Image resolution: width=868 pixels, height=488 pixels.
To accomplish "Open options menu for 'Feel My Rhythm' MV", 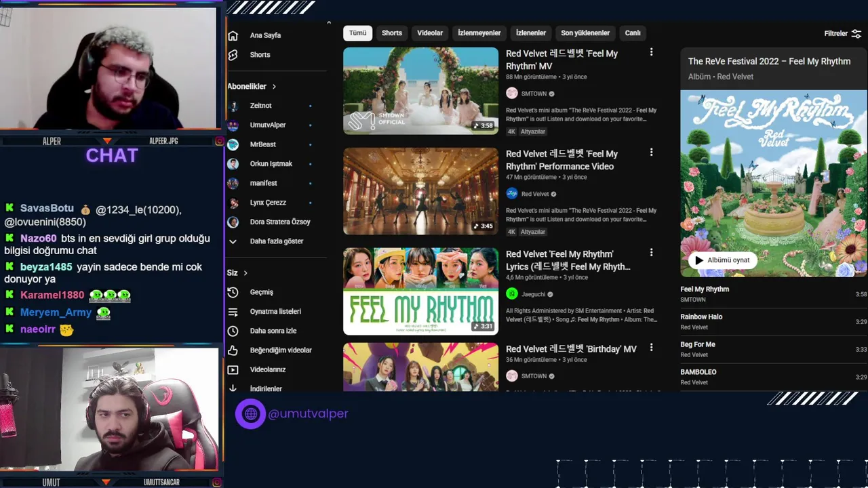I will 651,52.
